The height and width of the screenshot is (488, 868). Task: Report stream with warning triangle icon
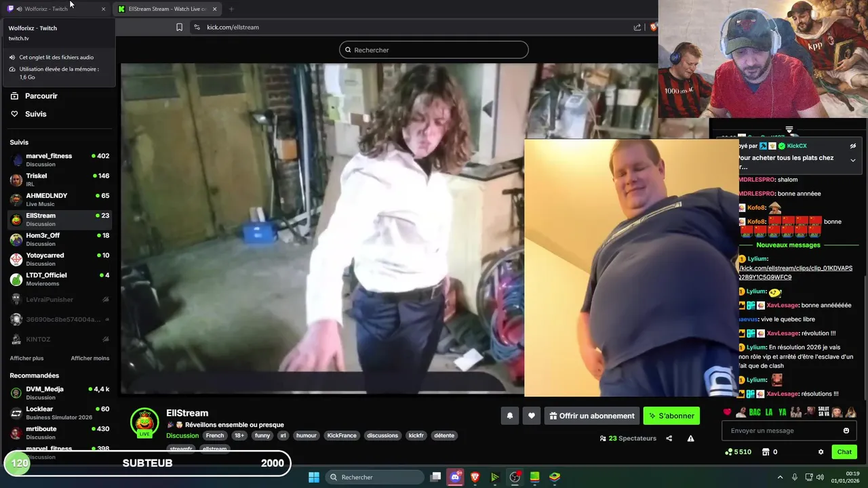point(690,439)
